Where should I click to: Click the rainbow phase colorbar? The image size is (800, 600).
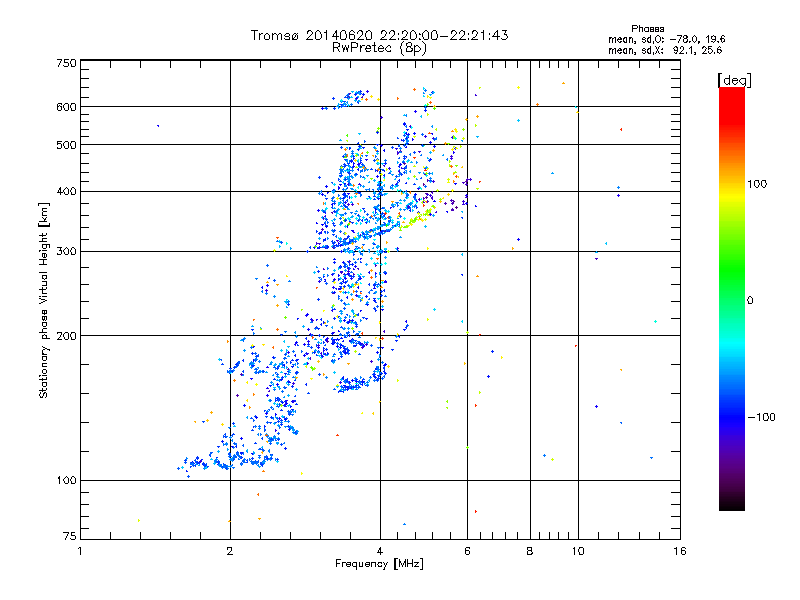(x=732, y=299)
